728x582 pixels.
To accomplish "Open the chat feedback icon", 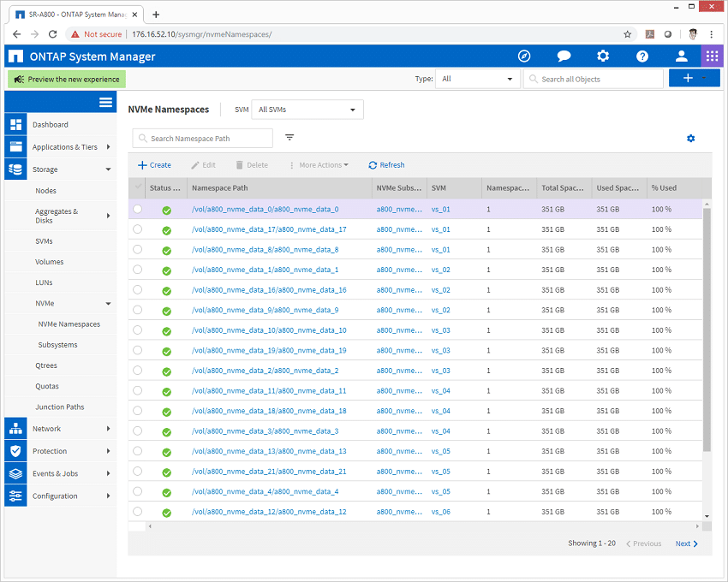I will [564, 56].
